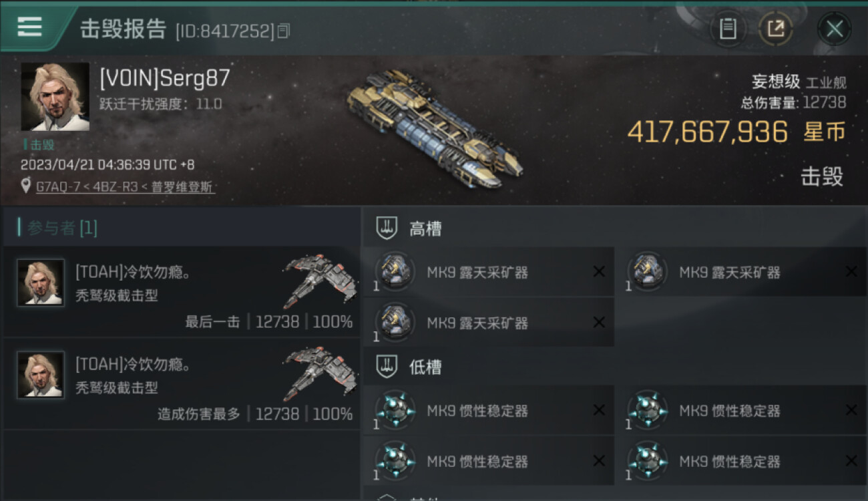This screenshot has height=501, width=868.
Task: Close the kill report window
Action: click(x=835, y=29)
